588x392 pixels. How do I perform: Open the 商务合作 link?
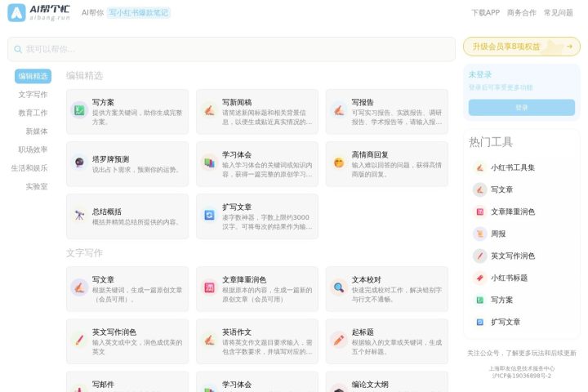522,13
